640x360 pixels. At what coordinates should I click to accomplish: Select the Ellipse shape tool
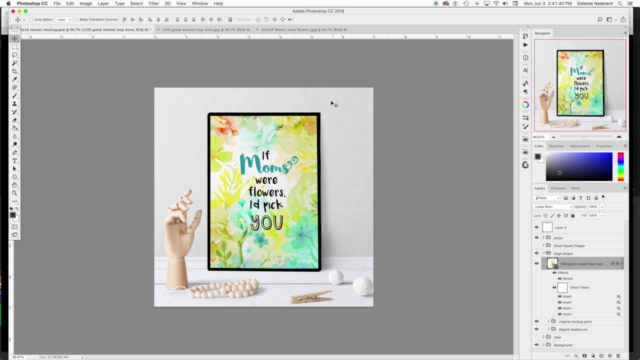click(15, 177)
